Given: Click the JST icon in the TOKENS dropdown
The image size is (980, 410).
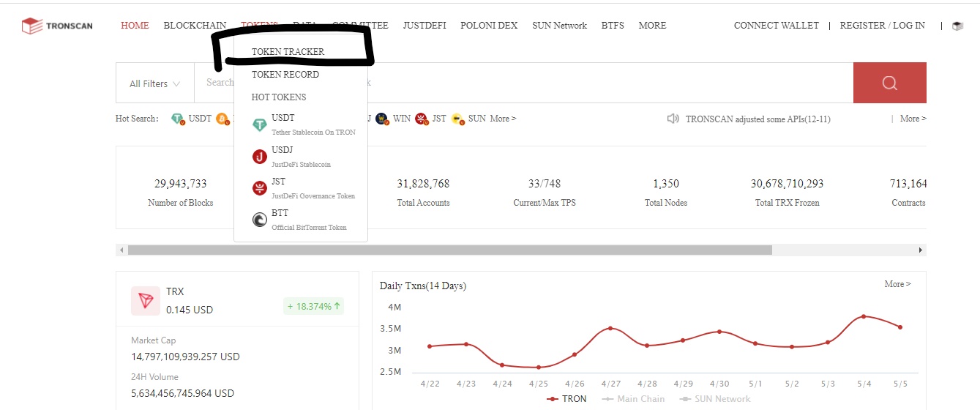Looking at the screenshot, I should click(260, 188).
